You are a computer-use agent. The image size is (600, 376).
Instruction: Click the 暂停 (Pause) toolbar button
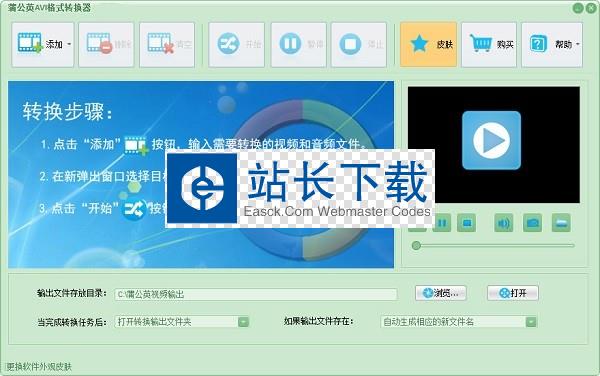(298, 44)
